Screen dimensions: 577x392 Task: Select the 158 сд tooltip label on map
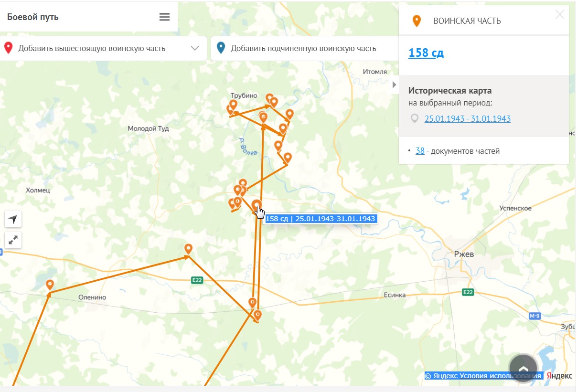tap(321, 219)
